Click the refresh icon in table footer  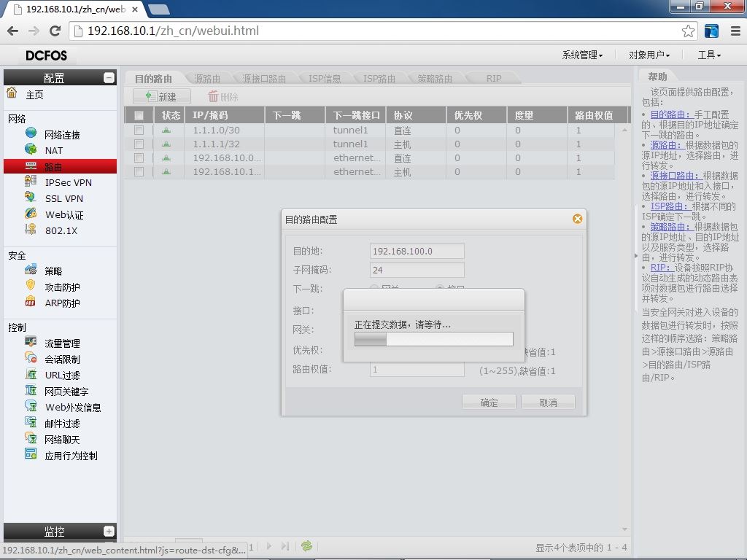pyautogui.click(x=307, y=545)
